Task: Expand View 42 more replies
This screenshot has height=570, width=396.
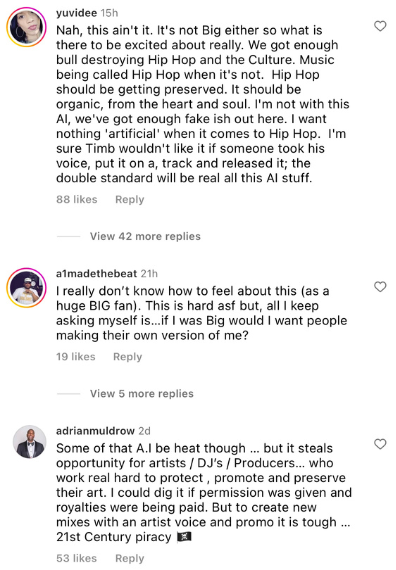Action: tap(145, 236)
